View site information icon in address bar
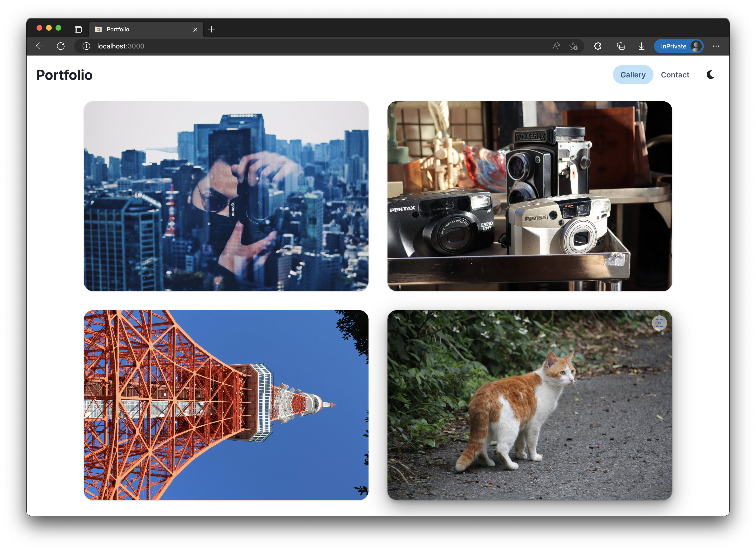 [x=86, y=46]
